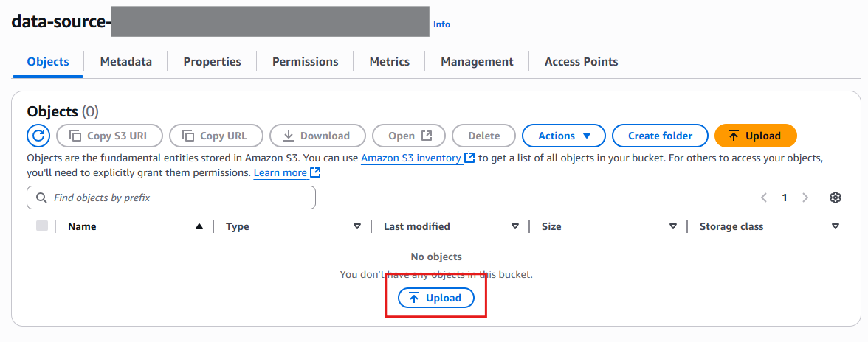Sort by Type column arrow
This screenshot has height=342, width=868.
click(x=357, y=226)
